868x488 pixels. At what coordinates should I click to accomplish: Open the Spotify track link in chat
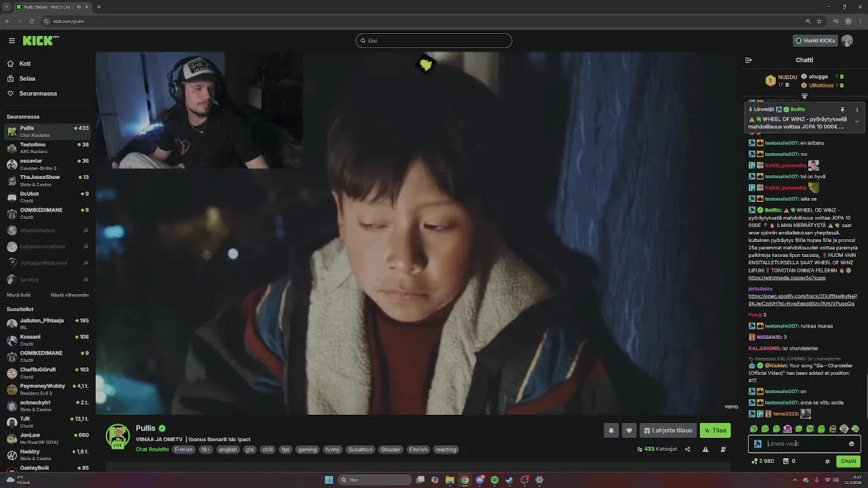tap(803, 300)
